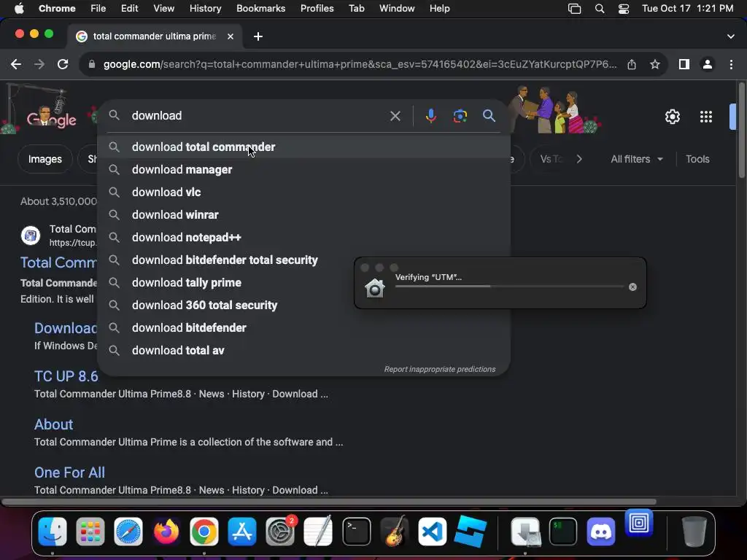Expand the tab search chevron
Viewport: 747px width, 560px height.
click(x=731, y=36)
